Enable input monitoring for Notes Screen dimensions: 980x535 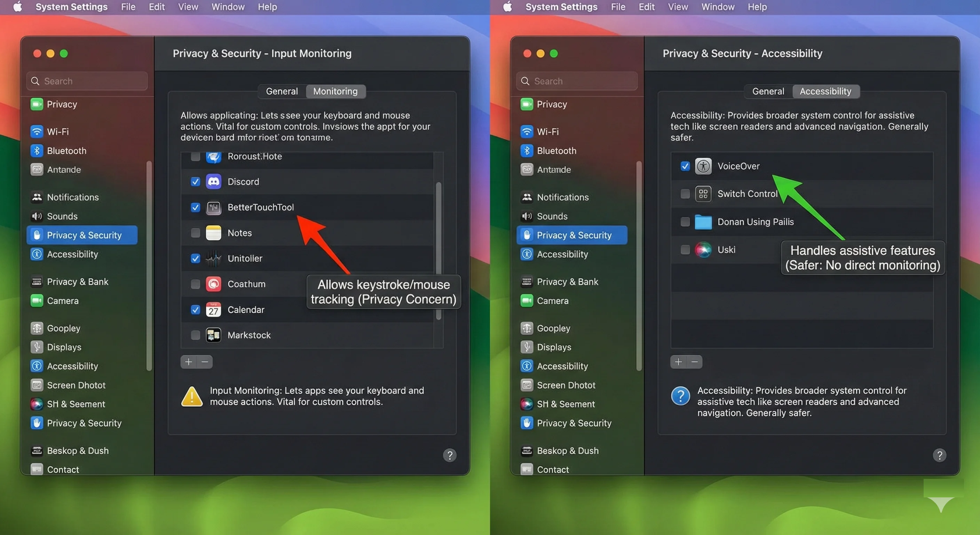coord(196,233)
